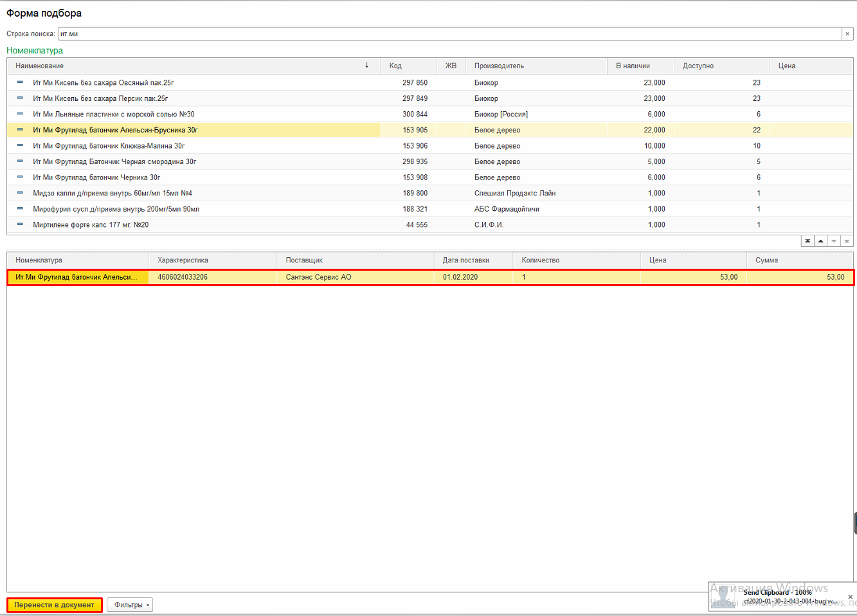Click the move-up arrow icon

click(x=820, y=241)
